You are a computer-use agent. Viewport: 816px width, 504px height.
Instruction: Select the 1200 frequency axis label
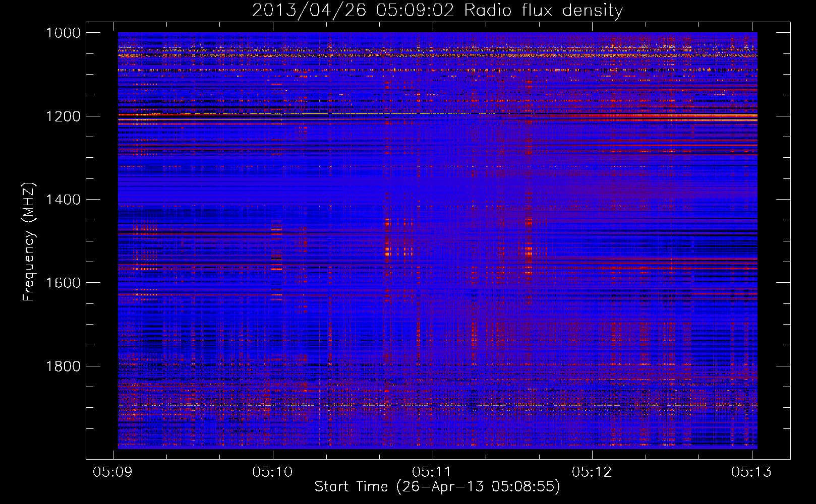pyautogui.click(x=63, y=116)
